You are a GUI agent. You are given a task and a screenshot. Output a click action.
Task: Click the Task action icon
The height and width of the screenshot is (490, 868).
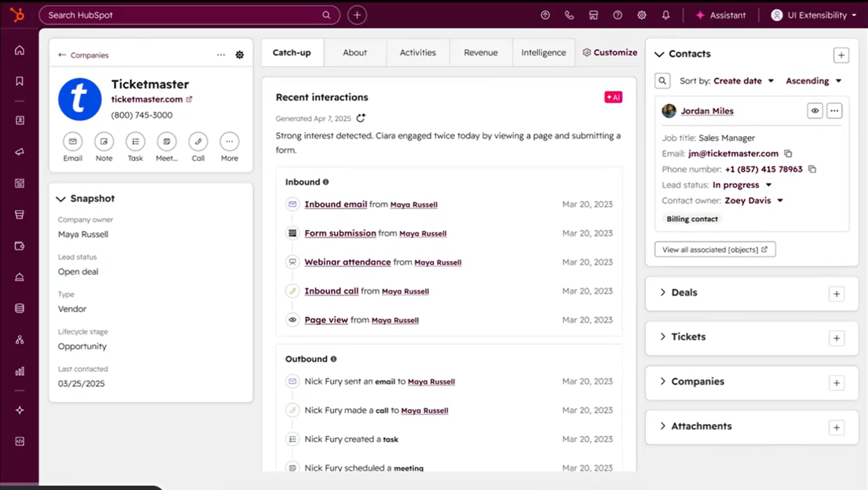[x=135, y=142]
